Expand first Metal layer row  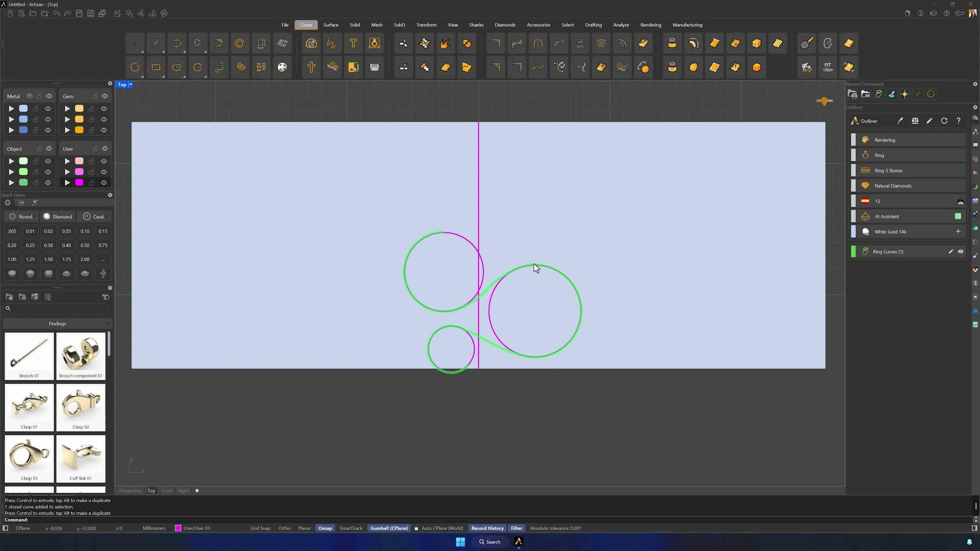pos(11,109)
